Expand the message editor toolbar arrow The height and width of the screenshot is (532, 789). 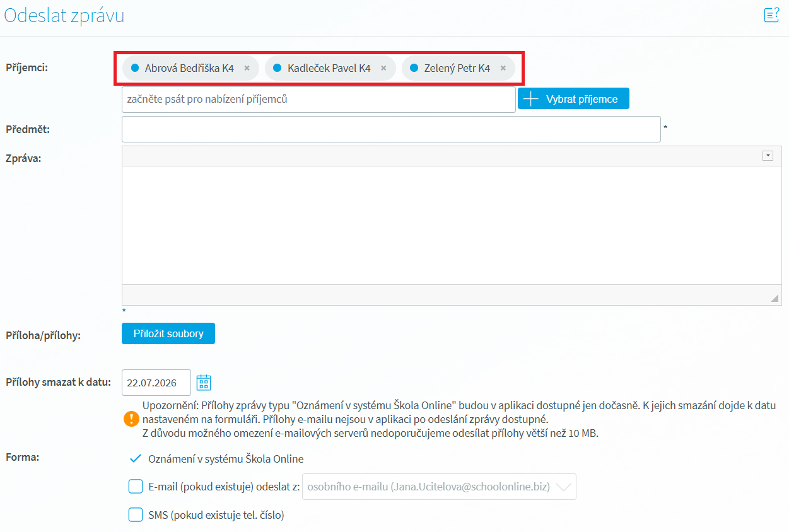[x=768, y=156]
